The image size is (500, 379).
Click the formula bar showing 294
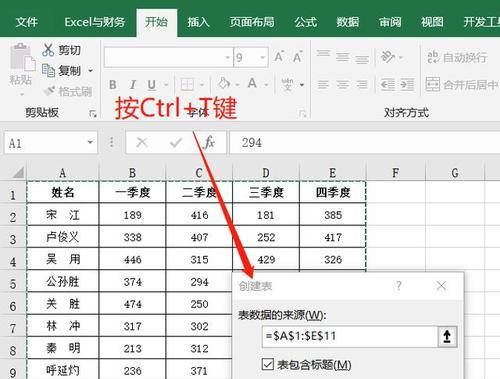point(365,143)
